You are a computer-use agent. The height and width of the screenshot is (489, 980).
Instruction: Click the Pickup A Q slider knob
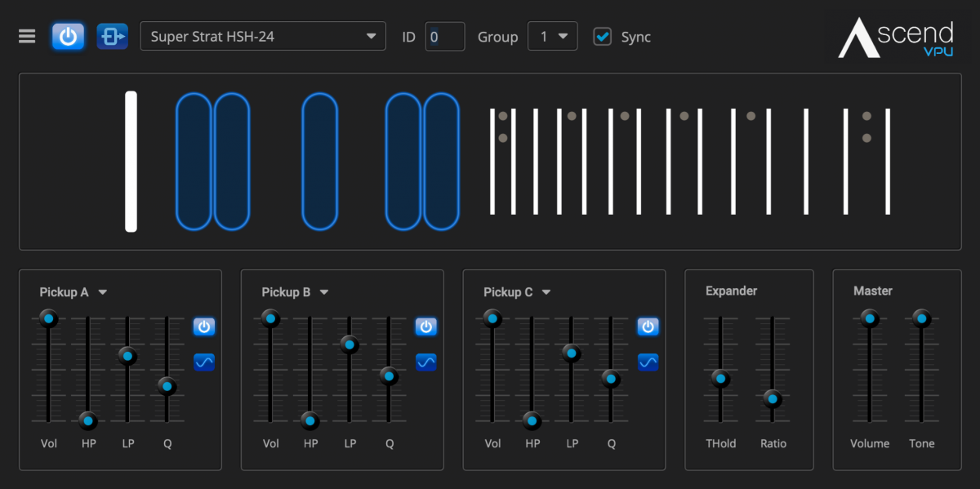coord(167,386)
